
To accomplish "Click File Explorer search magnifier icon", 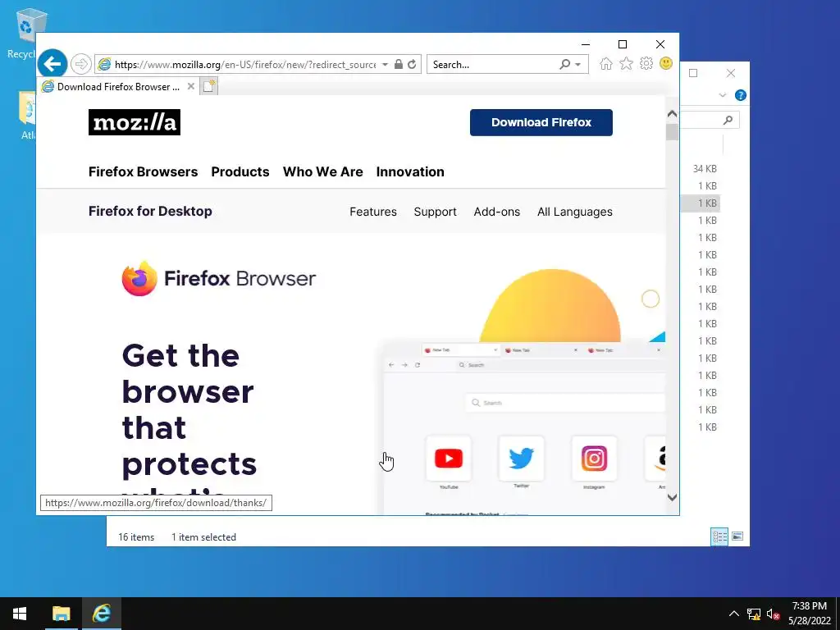I will tap(728, 120).
